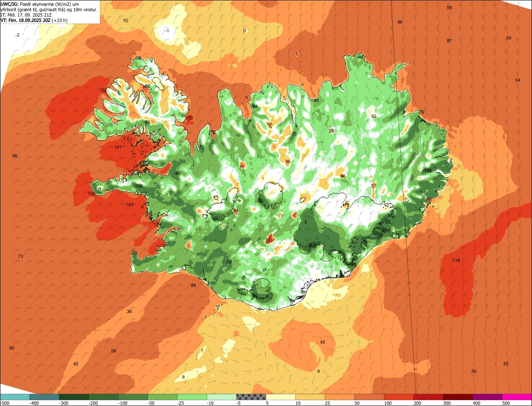
Task: Select the golden yellow 10 legend swatch
Action: [x=310, y=397]
